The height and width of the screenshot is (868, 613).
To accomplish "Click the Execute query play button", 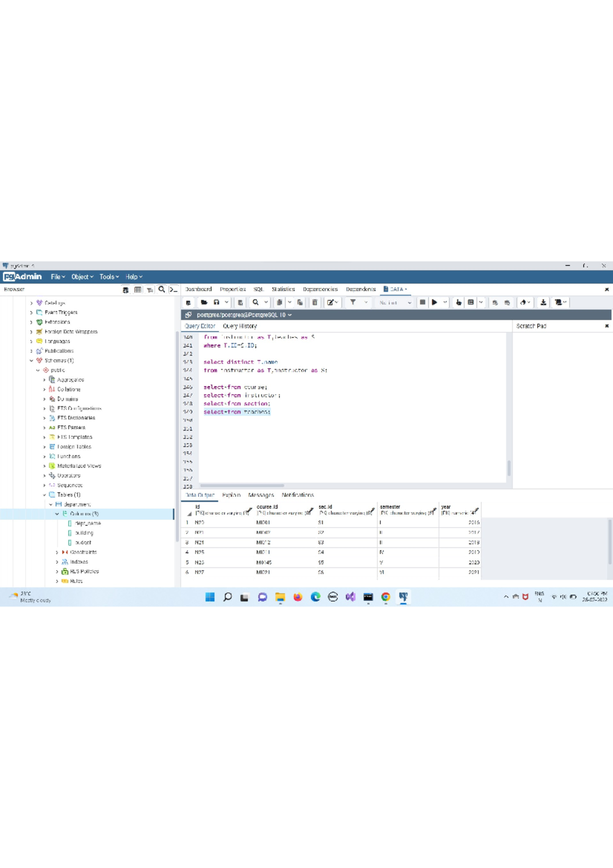I will click(434, 303).
